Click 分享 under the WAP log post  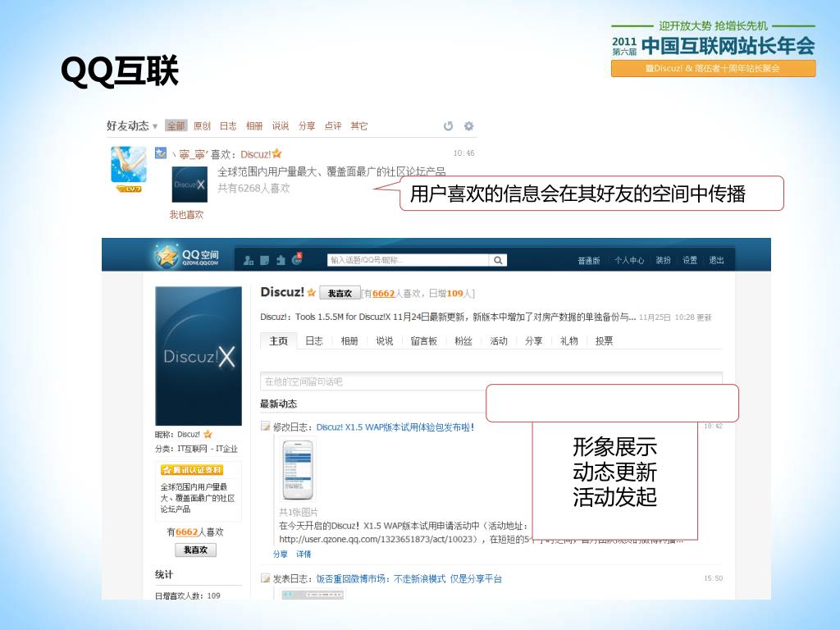[281, 554]
